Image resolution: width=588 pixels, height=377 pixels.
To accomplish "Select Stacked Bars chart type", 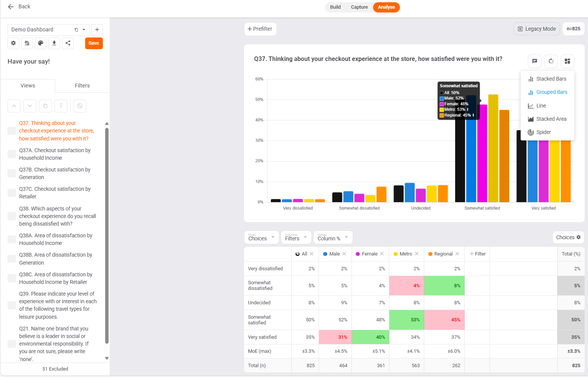I will coord(547,79).
